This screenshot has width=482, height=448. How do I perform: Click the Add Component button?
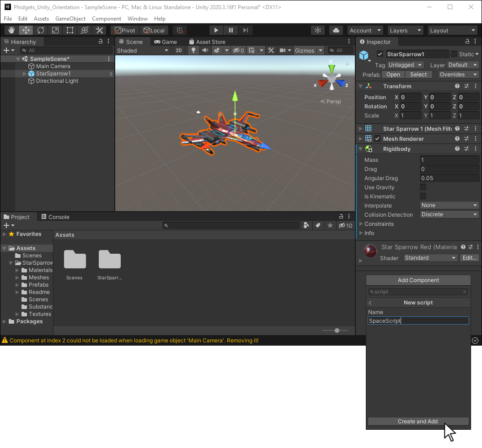(418, 280)
